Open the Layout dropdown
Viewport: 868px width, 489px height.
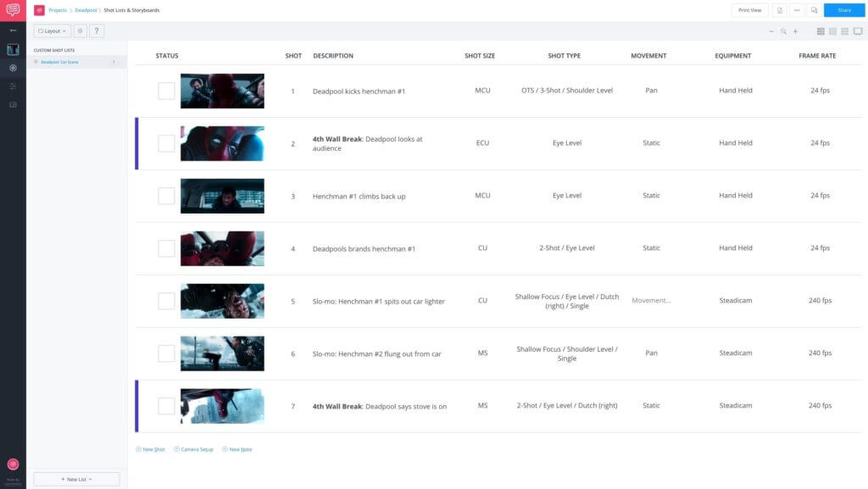[52, 31]
